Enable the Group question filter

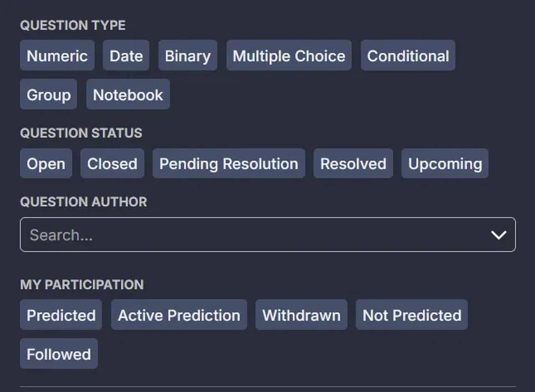pyautogui.click(x=48, y=94)
